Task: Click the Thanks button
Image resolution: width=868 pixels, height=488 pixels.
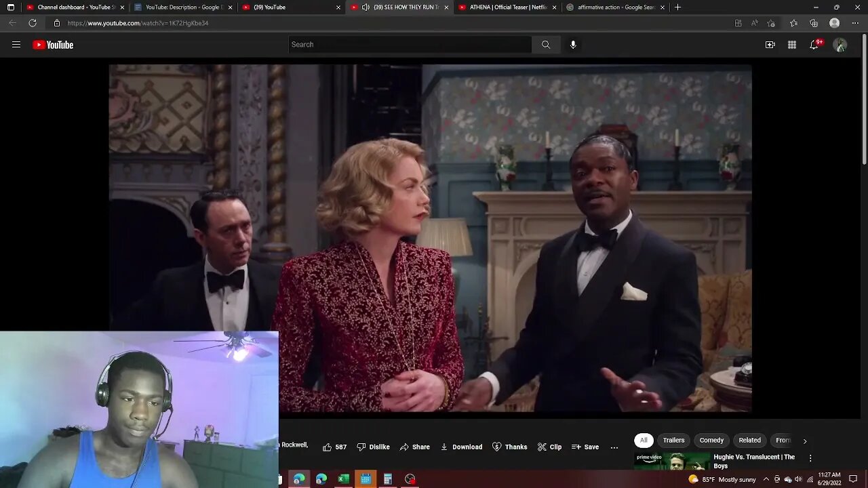Action: (x=509, y=447)
